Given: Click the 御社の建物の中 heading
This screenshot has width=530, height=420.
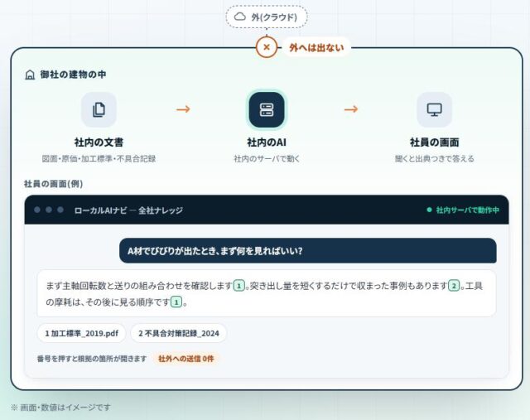Looking at the screenshot, I should [73, 75].
